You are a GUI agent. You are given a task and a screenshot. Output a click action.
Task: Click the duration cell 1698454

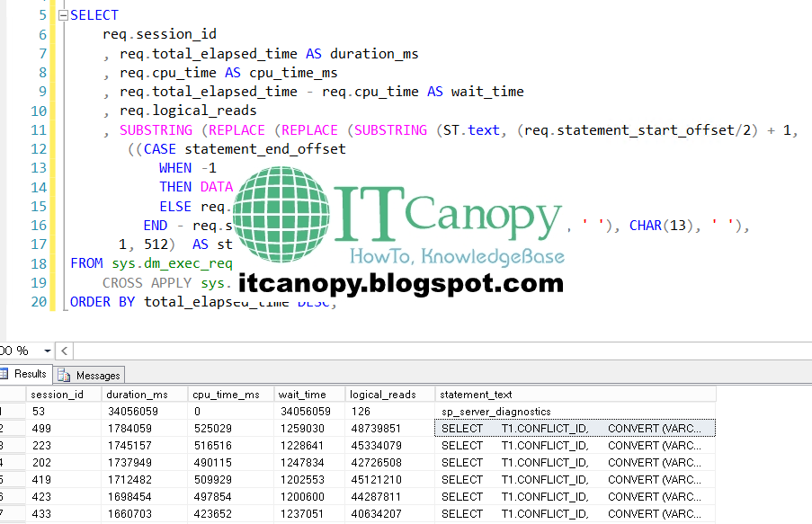(145, 497)
